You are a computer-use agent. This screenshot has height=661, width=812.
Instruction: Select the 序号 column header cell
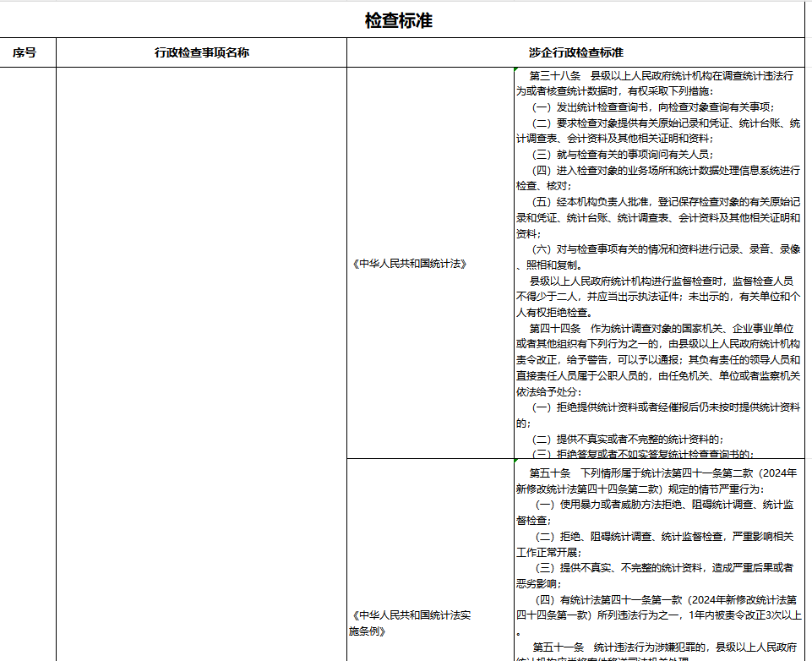25,52
